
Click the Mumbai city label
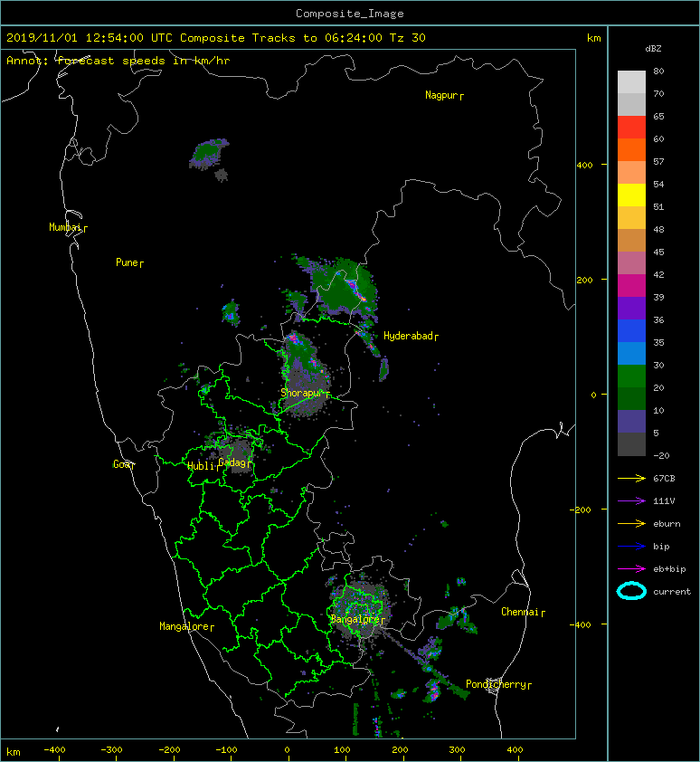click(x=68, y=227)
